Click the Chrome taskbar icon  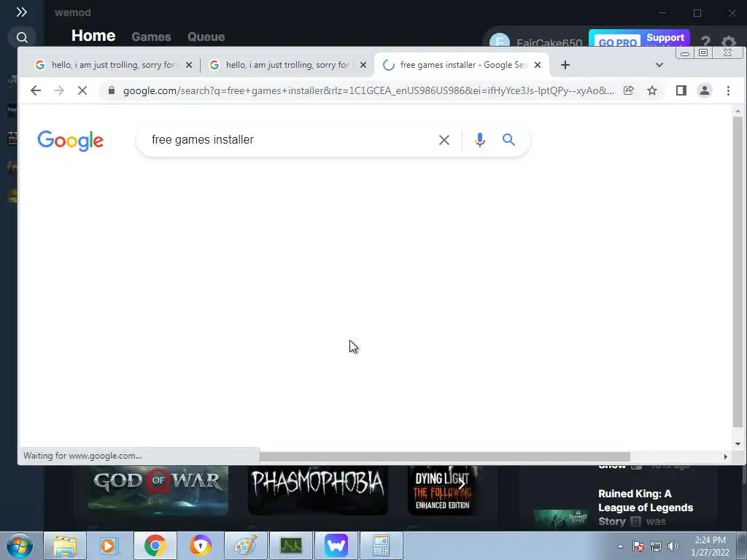click(155, 545)
